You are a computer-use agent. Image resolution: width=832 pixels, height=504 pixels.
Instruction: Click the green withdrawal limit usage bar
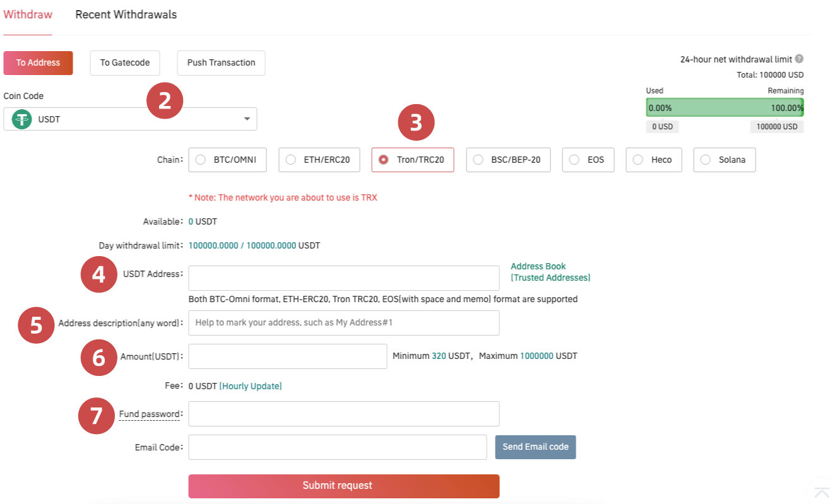pos(724,108)
